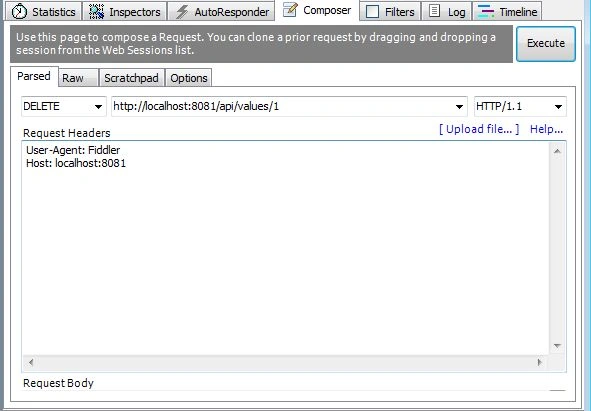Click the Request Body label
The image size is (591, 411).
click(x=58, y=383)
